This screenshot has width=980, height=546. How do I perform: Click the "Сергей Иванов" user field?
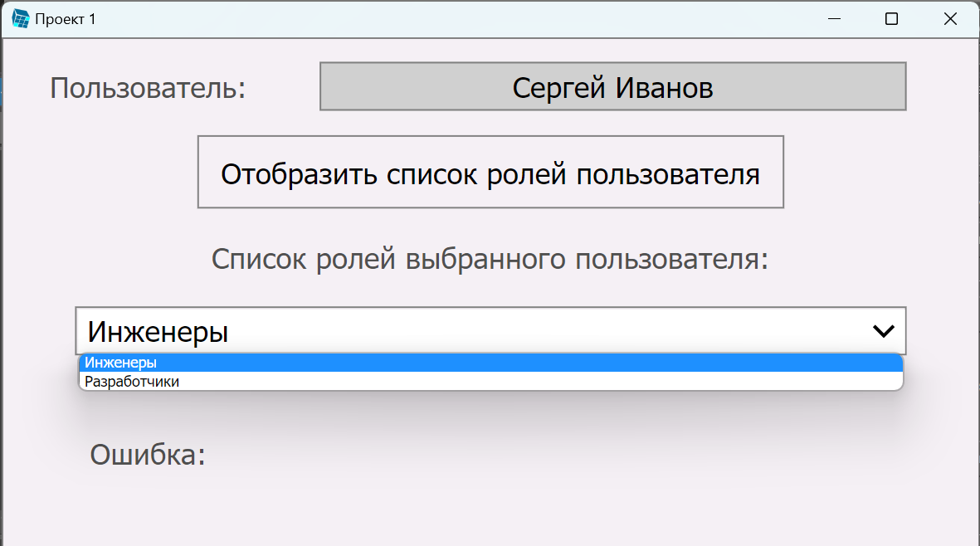pyautogui.click(x=612, y=86)
